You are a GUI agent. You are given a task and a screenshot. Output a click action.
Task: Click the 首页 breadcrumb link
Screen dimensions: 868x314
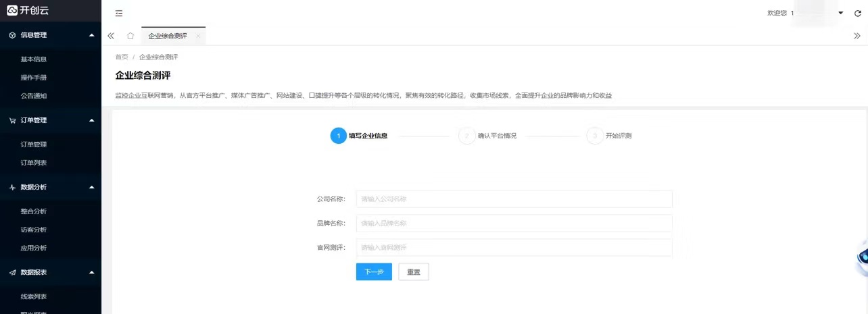click(x=122, y=57)
